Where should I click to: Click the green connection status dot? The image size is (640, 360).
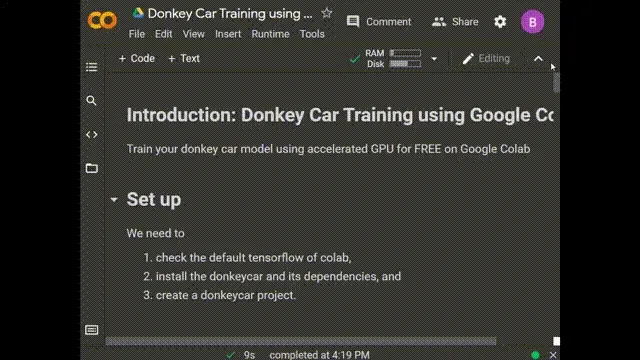(x=536, y=355)
